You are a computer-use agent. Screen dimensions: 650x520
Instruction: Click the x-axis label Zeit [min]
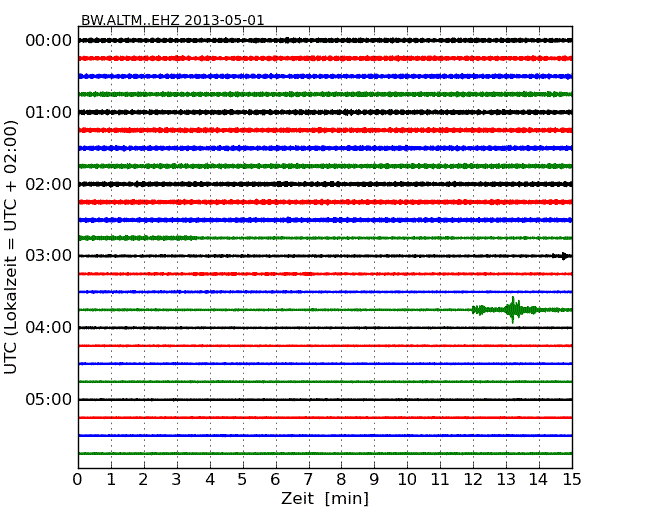coord(325,498)
